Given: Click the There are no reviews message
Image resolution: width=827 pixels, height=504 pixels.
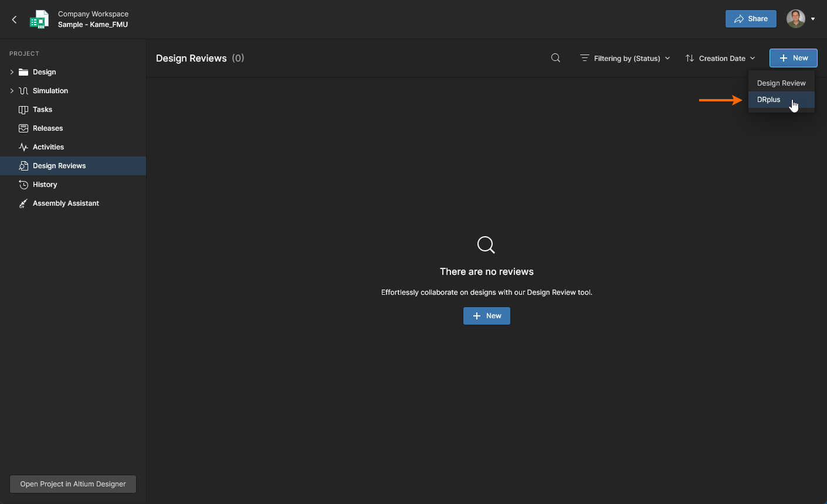Looking at the screenshot, I should [487, 272].
